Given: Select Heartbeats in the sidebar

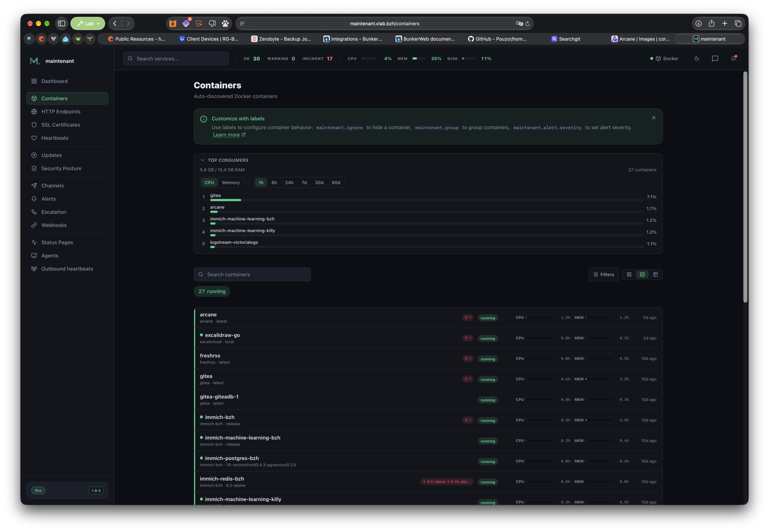Looking at the screenshot, I should 67,138.
